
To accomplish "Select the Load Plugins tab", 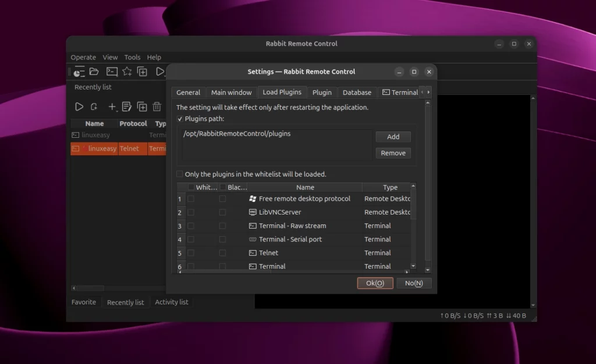I will pos(282,92).
